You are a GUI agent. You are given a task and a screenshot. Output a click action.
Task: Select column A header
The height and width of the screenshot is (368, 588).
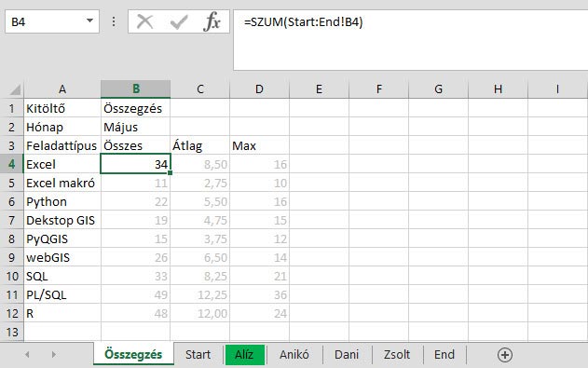(62, 89)
